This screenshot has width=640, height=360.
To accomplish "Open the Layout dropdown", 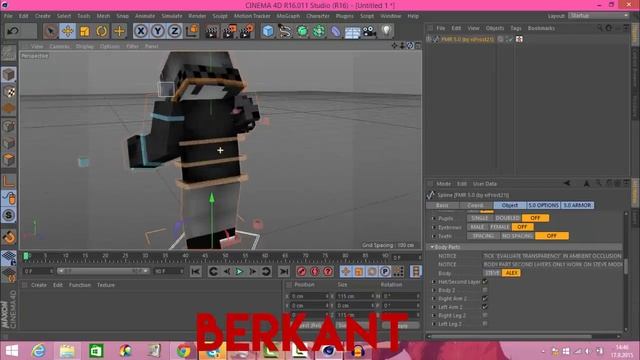I will [598, 16].
